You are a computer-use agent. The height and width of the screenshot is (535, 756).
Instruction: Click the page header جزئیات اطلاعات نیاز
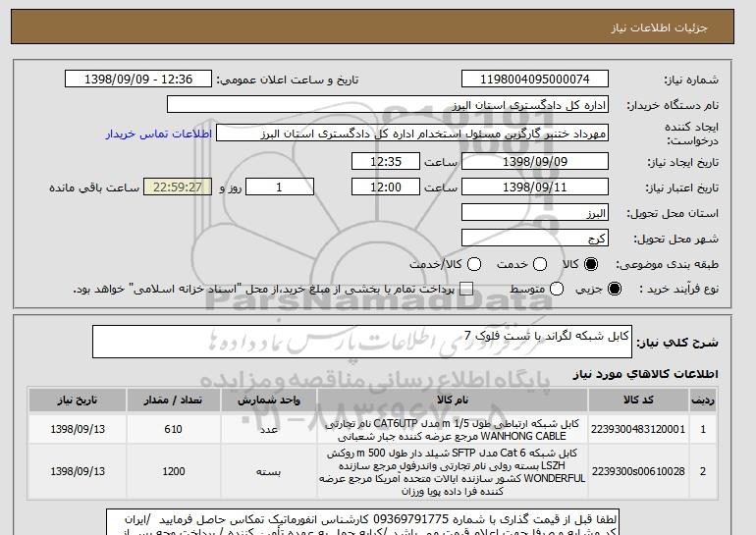(x=659, y=27)
